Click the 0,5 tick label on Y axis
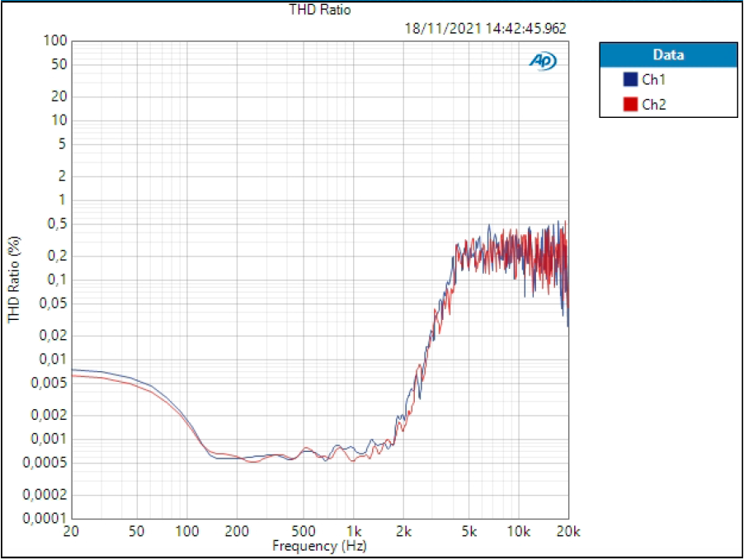The width and height of the screenshot is (744, 560). 58,224
